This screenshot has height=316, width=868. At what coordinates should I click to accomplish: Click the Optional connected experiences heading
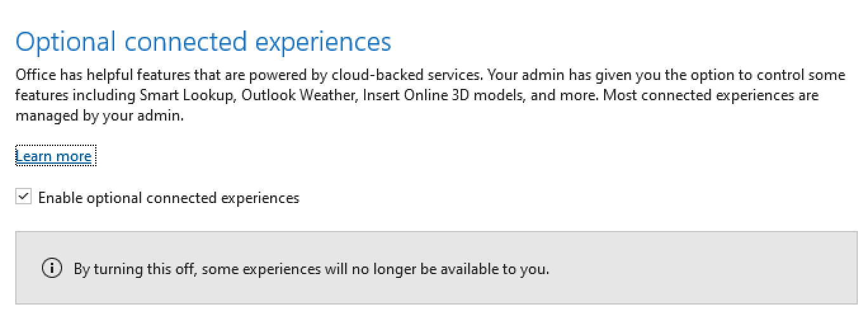pos(203,41)
